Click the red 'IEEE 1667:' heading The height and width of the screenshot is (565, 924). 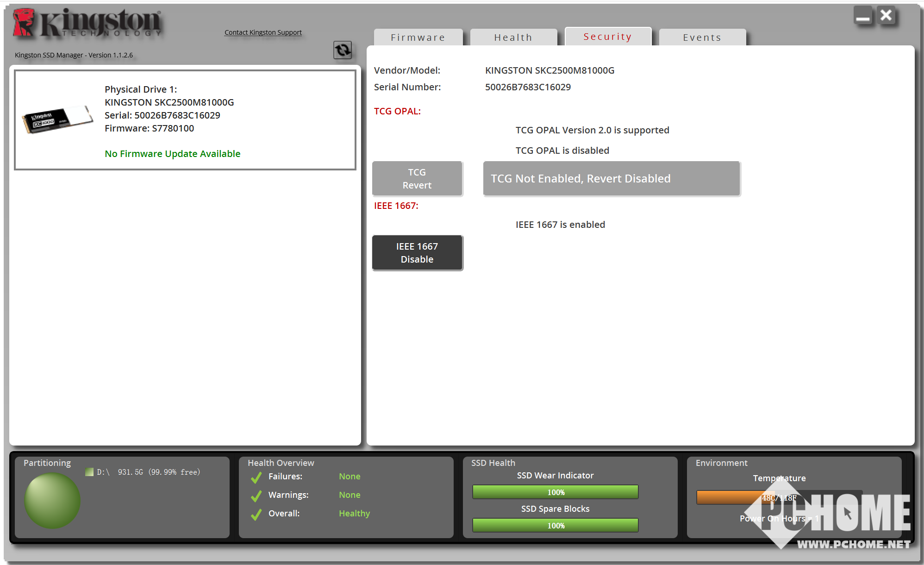click(396, 206)
